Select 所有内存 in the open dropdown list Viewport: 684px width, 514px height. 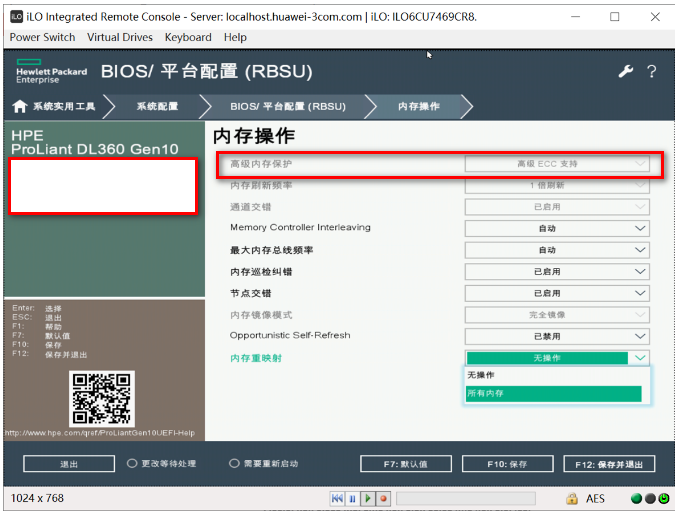(x=554, y=394)
